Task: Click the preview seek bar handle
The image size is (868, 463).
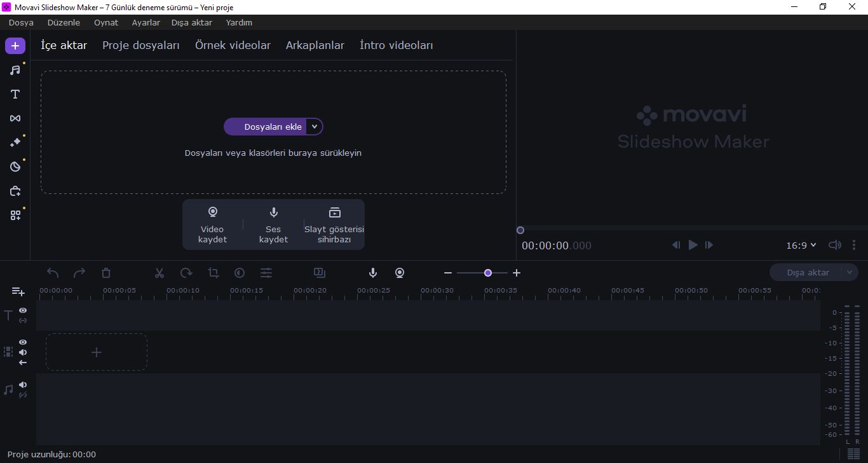Action: (520, 230)
